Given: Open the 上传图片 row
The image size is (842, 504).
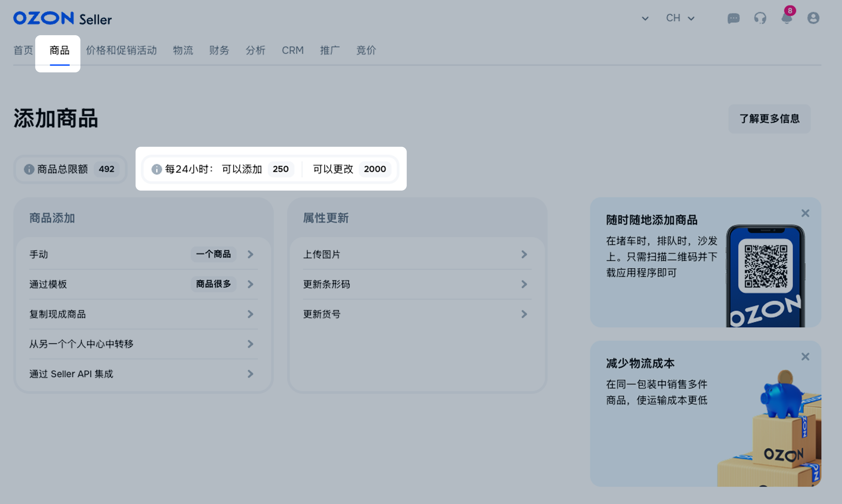Looking at the screenshot, I should click(417, 254).
